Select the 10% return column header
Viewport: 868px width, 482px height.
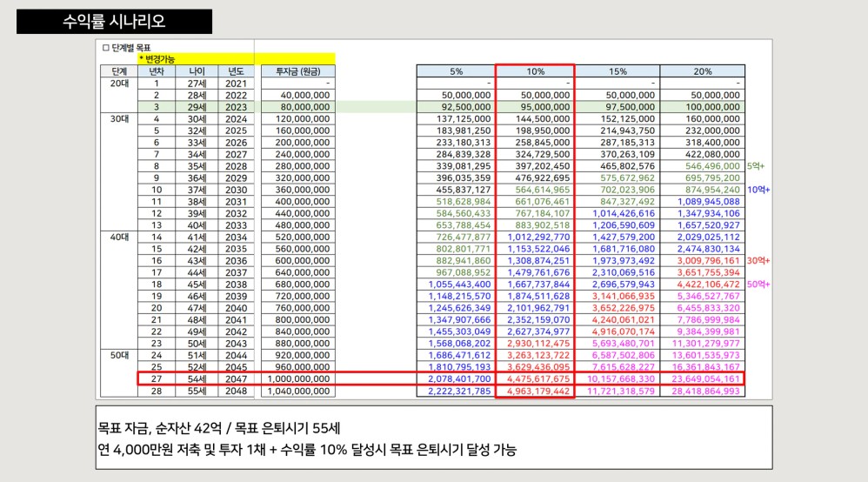pyautogui.click(x=535, y=71)
